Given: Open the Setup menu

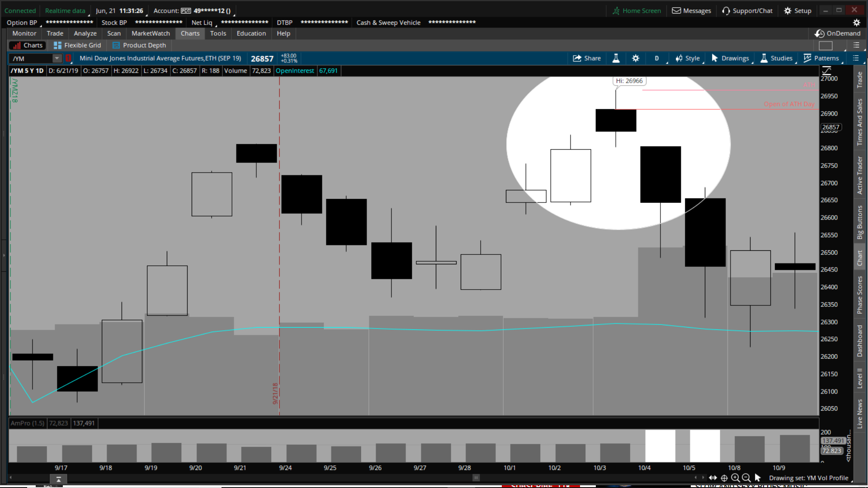Looking at the screenshot, I should [797, 11].
